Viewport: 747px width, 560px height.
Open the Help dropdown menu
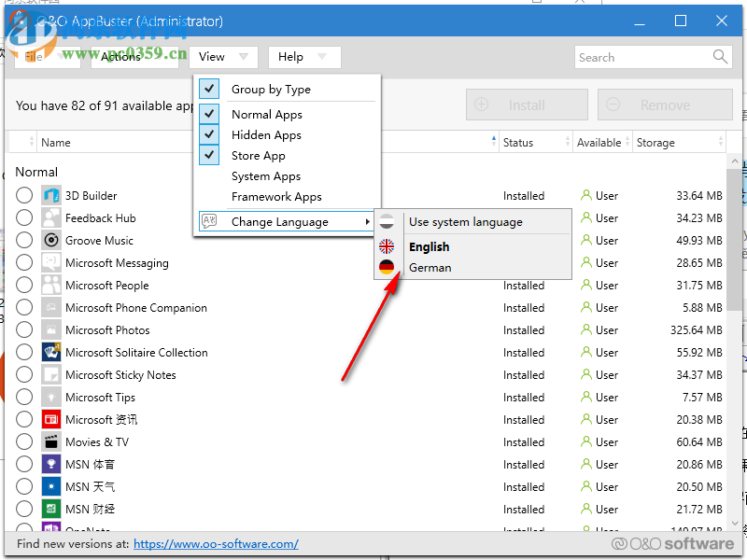(303, 57)
